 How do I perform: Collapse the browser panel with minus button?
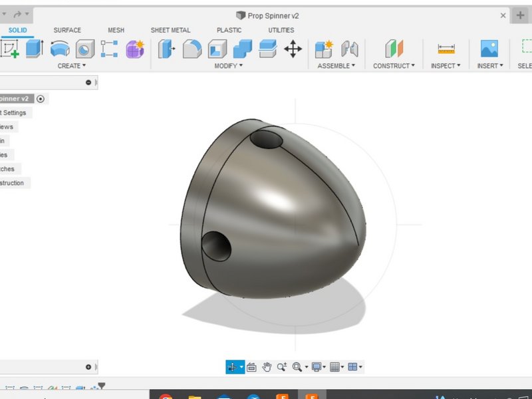click(x=88, y=82)
